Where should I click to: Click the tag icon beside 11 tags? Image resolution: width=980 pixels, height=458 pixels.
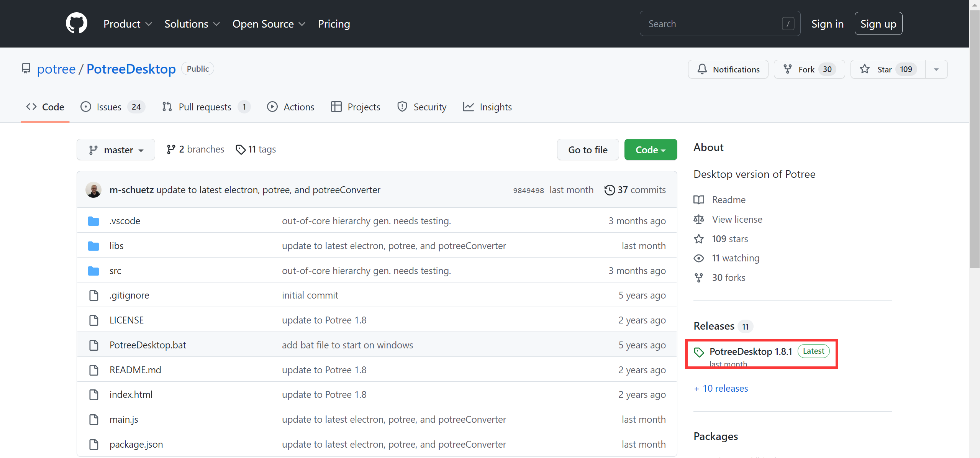241,149
